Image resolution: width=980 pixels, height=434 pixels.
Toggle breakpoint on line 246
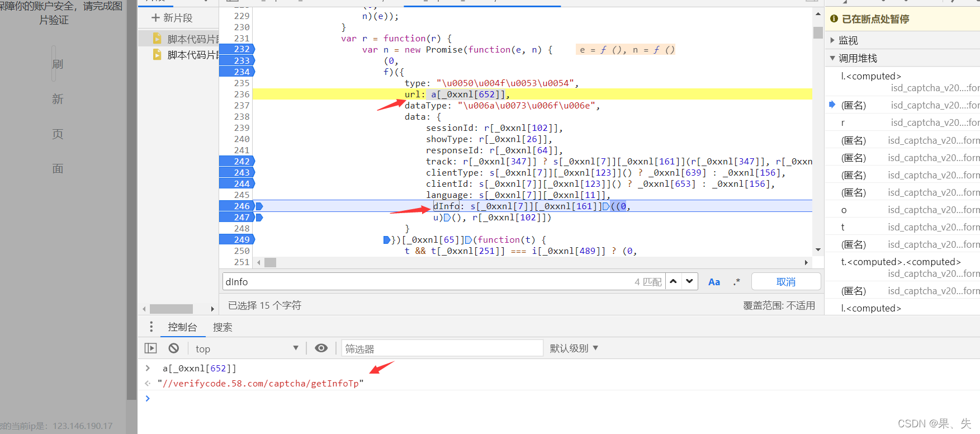237,206
